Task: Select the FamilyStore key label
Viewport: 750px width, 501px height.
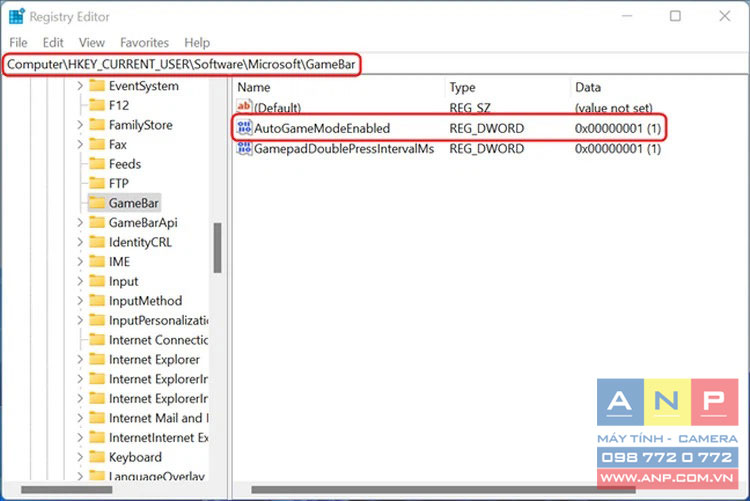Action: 141,124
